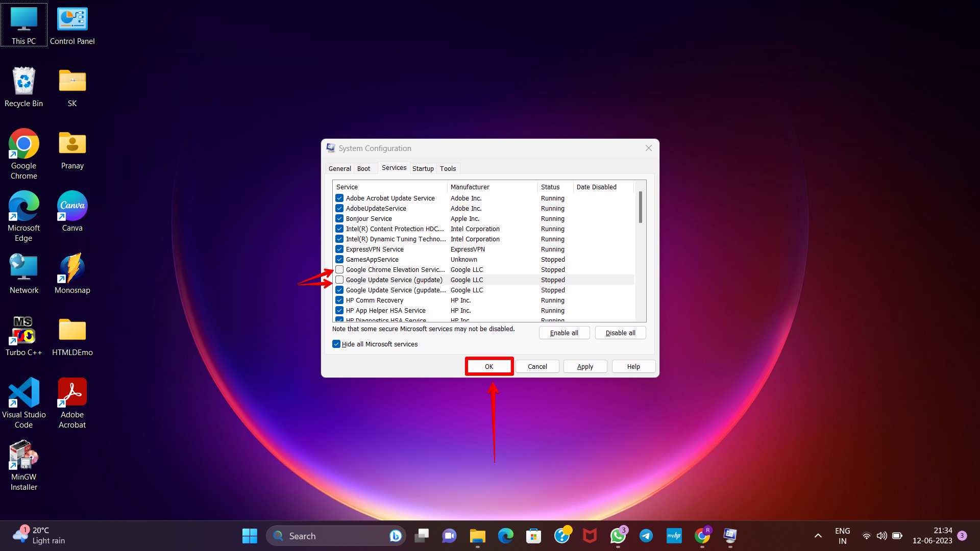Launch Microsoft Edge desktop shortcut

tap(24, 216)
